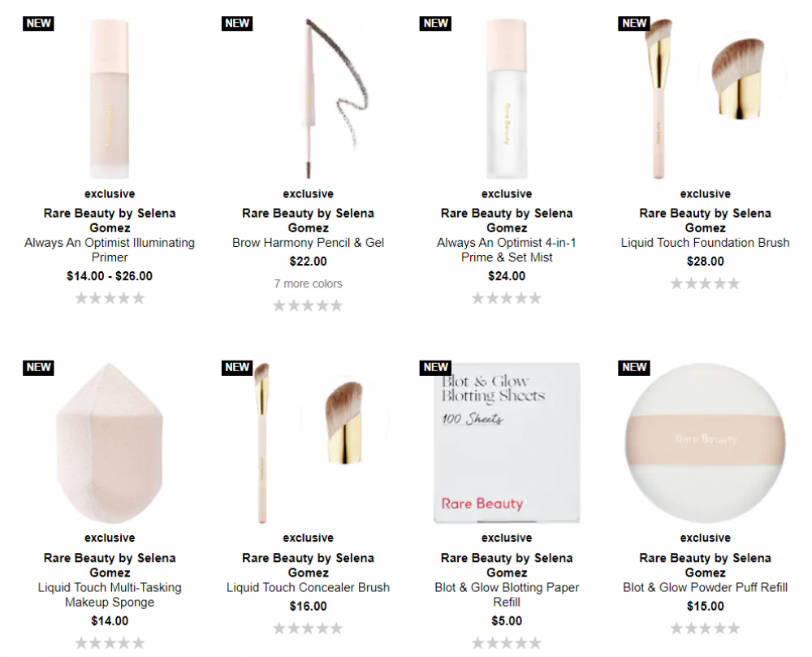Viewport: 812px width, 657px height.
Task: Open the Blot & Glow Blotting Sheets image
Action: pyautogui.click(x=507, y=443)
